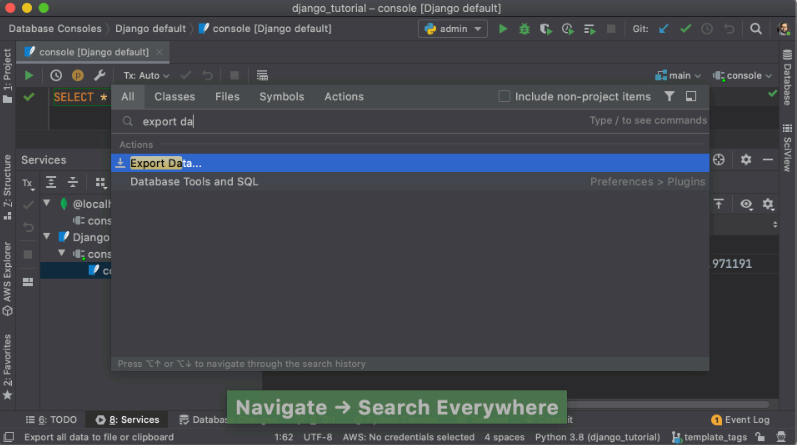The image size is (798, 445).
Task: Open Tx: Auto transaction mode dropdown
Action: [x=146, y=76]
